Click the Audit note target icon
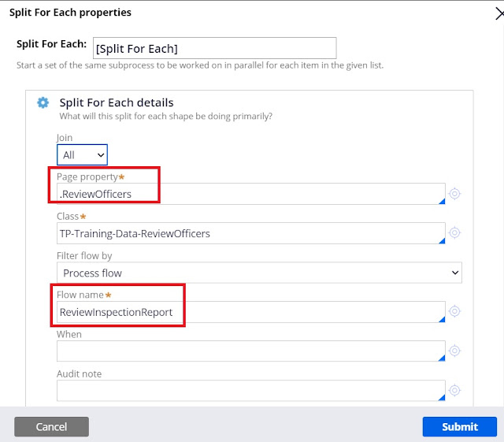504x442 pixels. point(454,390)
